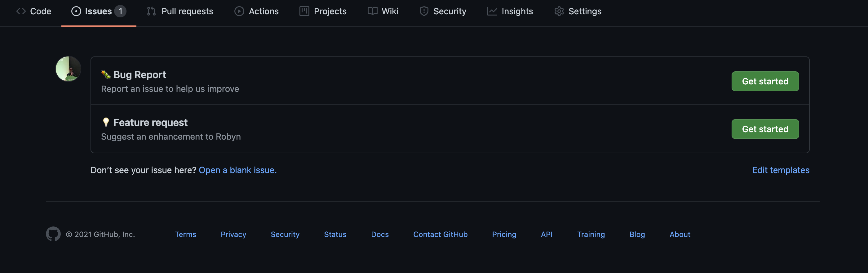Click the issues count badge showing 1
Image resolution: width=868 pixels, height=273 pixels.
(120, 11)
